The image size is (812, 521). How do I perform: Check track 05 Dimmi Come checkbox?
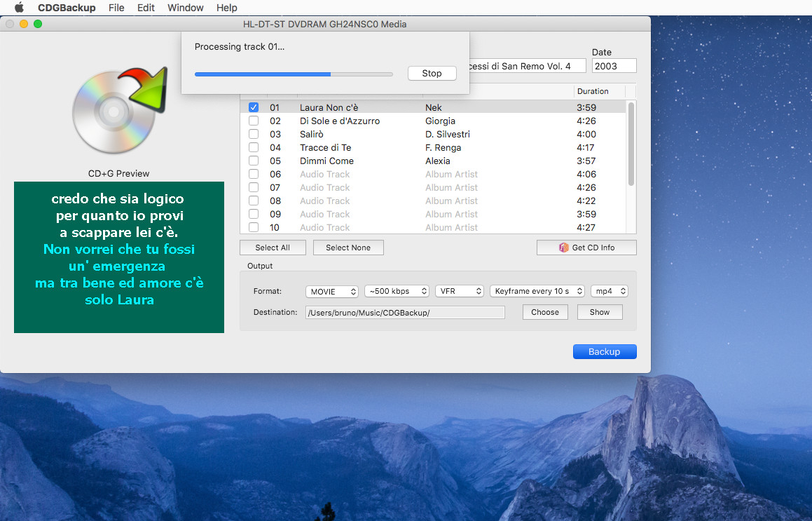coord(253,161)
